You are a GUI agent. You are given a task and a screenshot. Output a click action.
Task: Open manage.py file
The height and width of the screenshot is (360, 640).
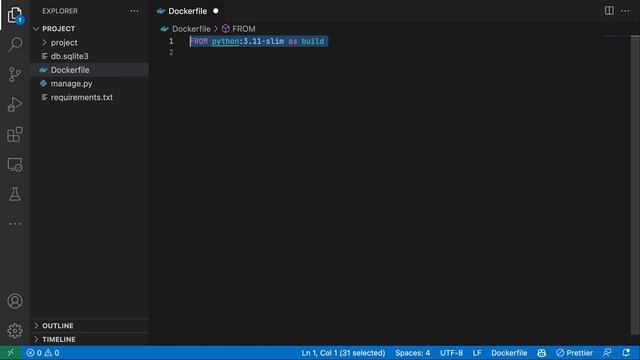point(90,84)
